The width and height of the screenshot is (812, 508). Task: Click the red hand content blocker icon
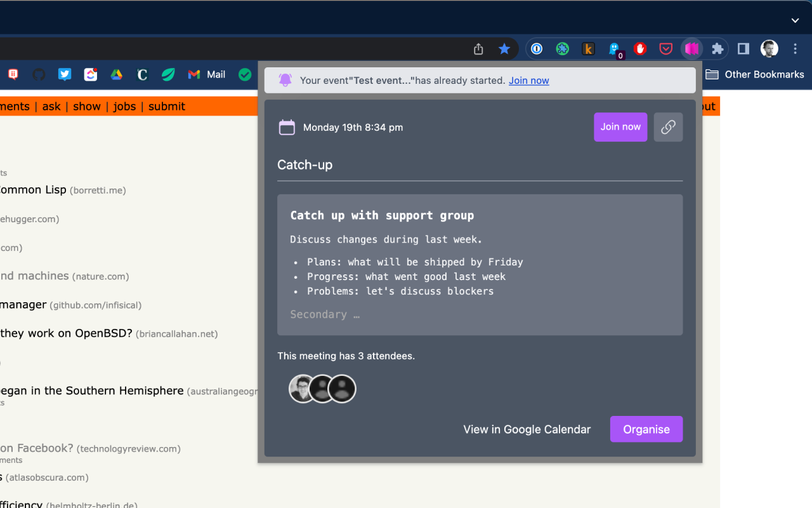coord(640,48)
